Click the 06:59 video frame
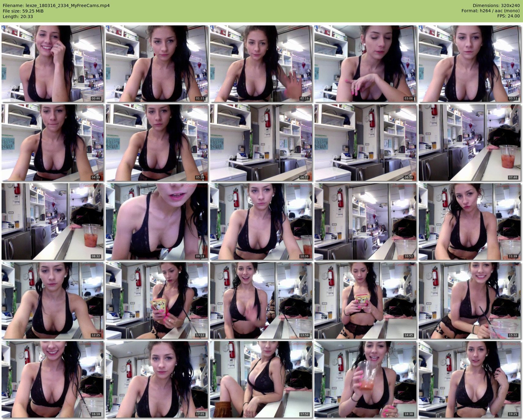The height and width of the screenshot is (420, 523). click(365, 143)
